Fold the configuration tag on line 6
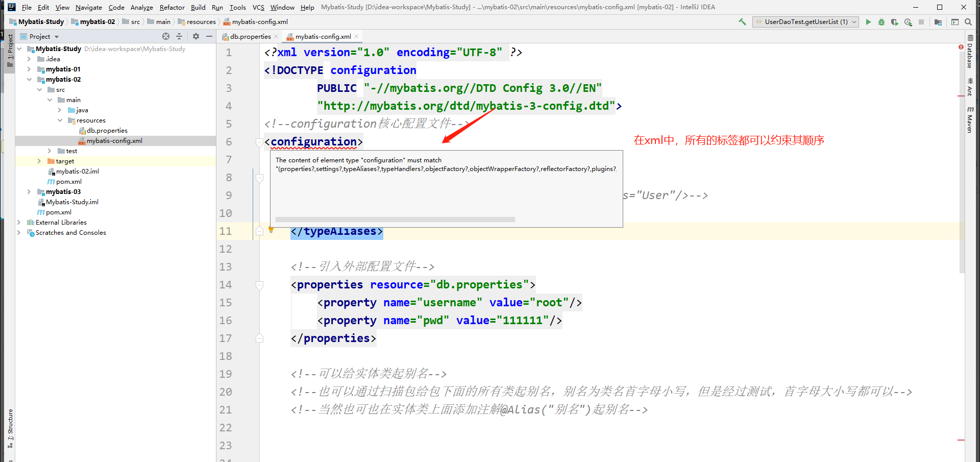 coord(259,142)
